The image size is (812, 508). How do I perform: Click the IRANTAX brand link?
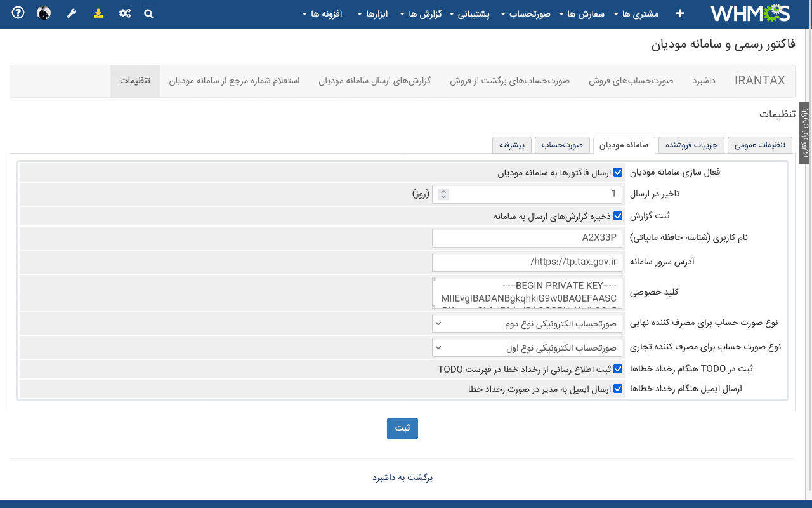[760, 81]
